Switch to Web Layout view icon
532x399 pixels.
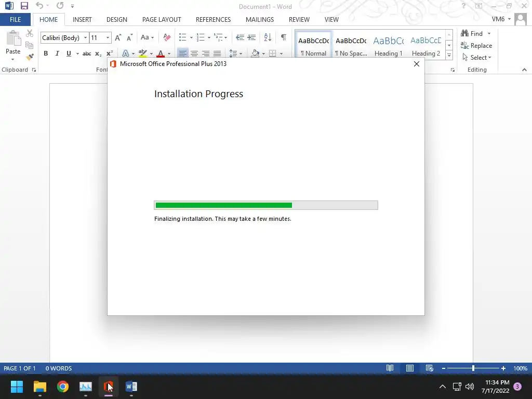tap(430, 368)
